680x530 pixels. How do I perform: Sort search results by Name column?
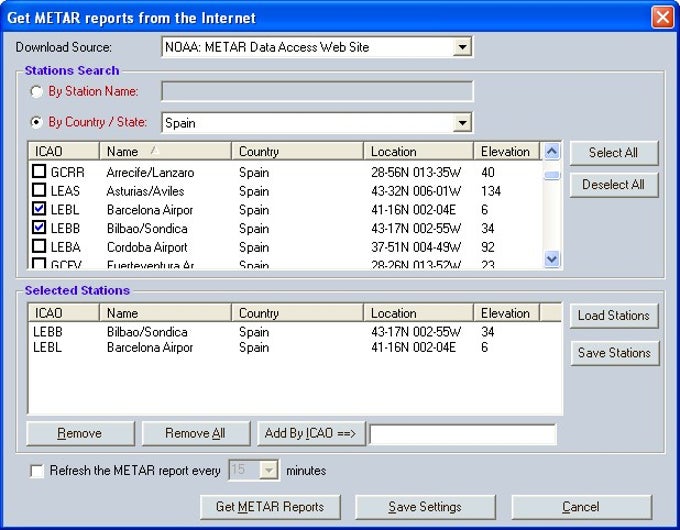point(165,151)
